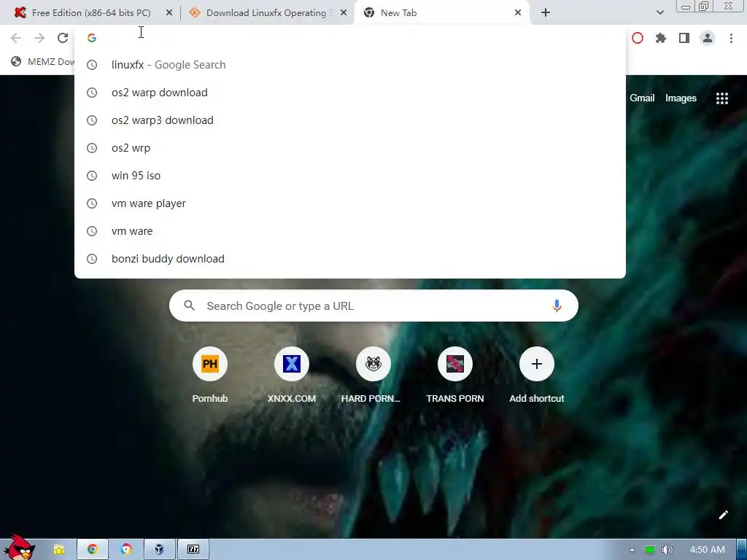Click the 4:50 AM clock
This screenshot has width=747, height=560.
click(707, 550)
